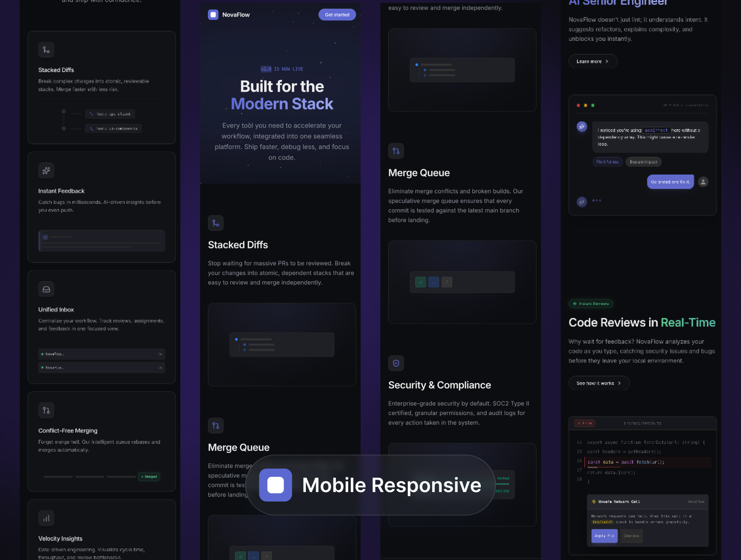This screenshot has width=741, height=560.
Task: Choose the Fix it for me suggestion
Action: point(607,162)
